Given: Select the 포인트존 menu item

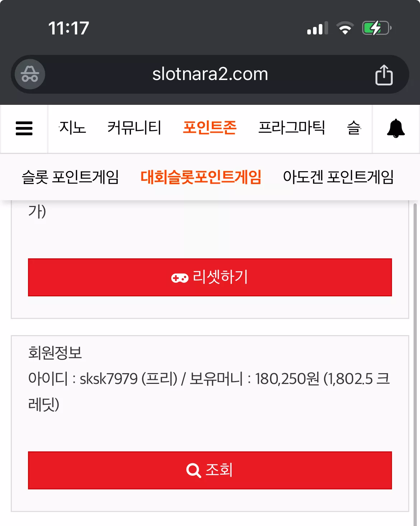Looking at the screenshot, I should [x=210, y=128].
